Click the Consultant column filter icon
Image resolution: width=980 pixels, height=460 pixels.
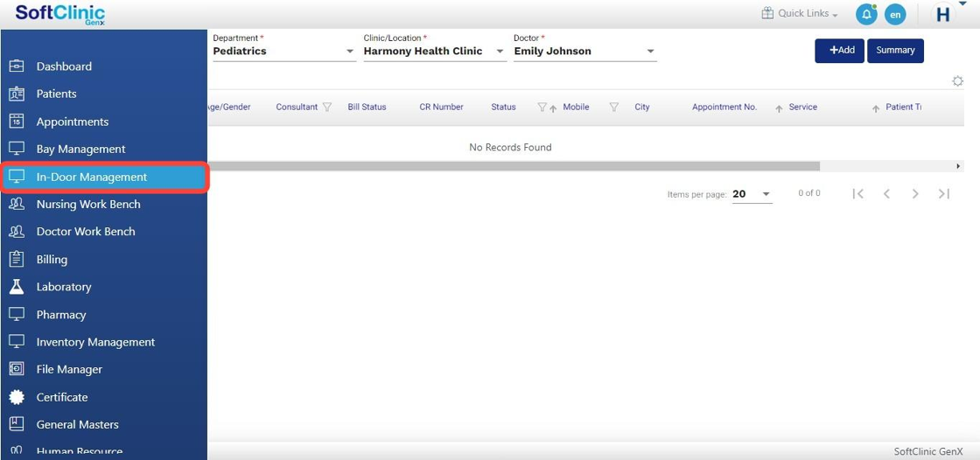point(327,108)
